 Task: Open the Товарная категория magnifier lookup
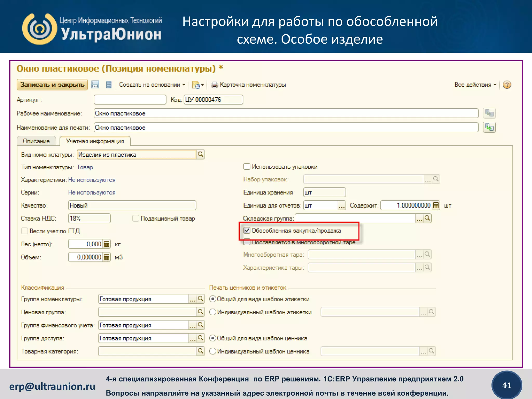201,351
